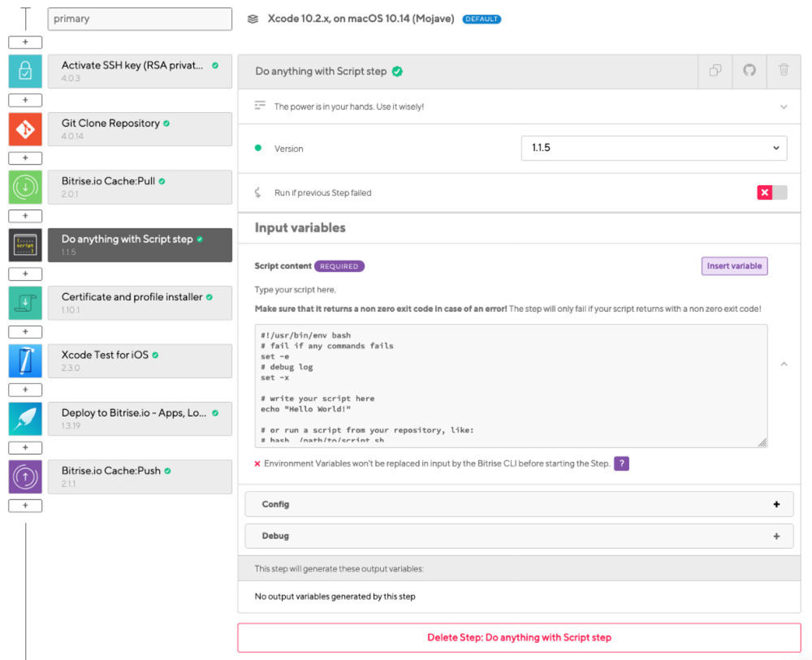Screen dimensions: 812x660
Task: Open step source via GitHub icon
Action: pos(749,71)
